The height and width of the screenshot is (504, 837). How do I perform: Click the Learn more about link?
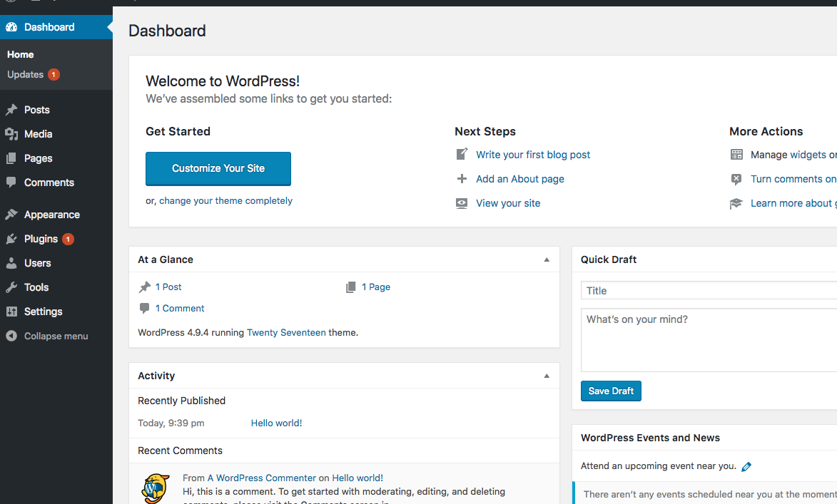[x=793, y=203]
